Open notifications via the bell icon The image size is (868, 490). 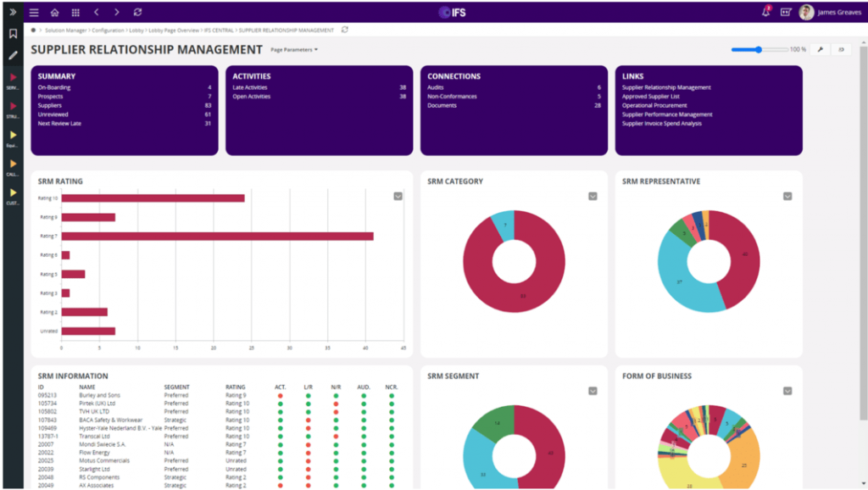(x=767, y=12)
